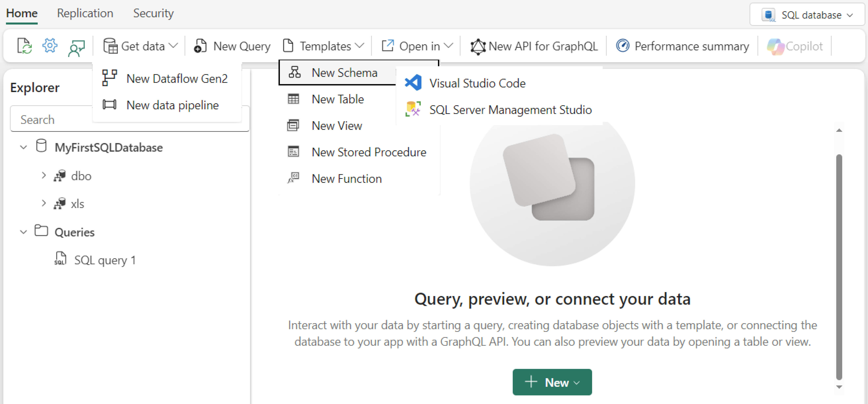Click the refresh database icon in toolbar
The image size is (868, 404).
pos(24,46)
